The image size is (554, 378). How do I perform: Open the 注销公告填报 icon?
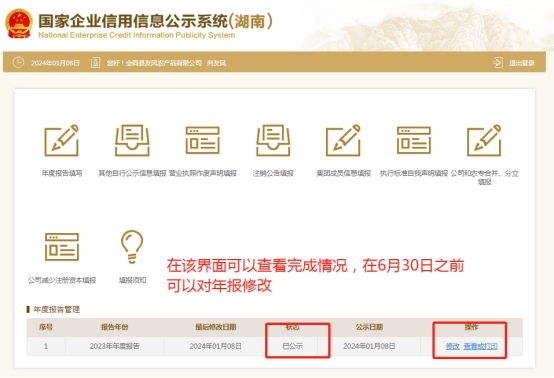pyautogui.click(x=273, y=140)
